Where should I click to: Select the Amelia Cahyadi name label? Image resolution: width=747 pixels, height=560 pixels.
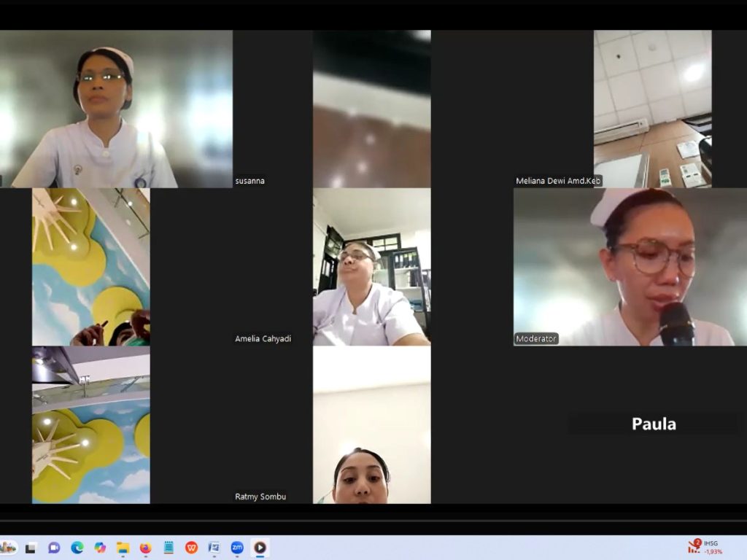tap(263, 339)
